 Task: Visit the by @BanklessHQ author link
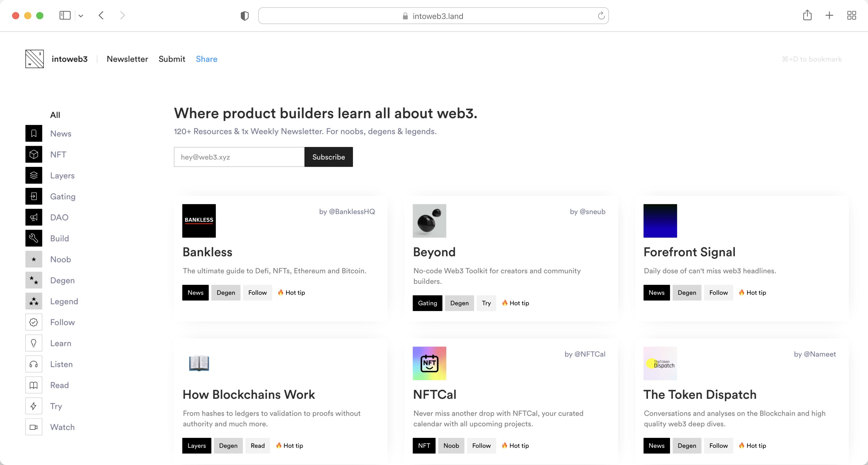(347, 211)
